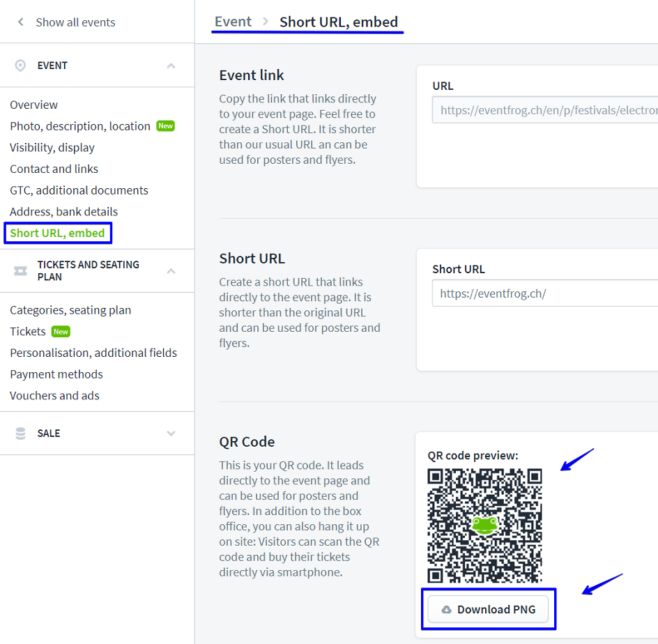Click the Download PNG button
This screenshot has width=658, height=644.
coord(488,608)
